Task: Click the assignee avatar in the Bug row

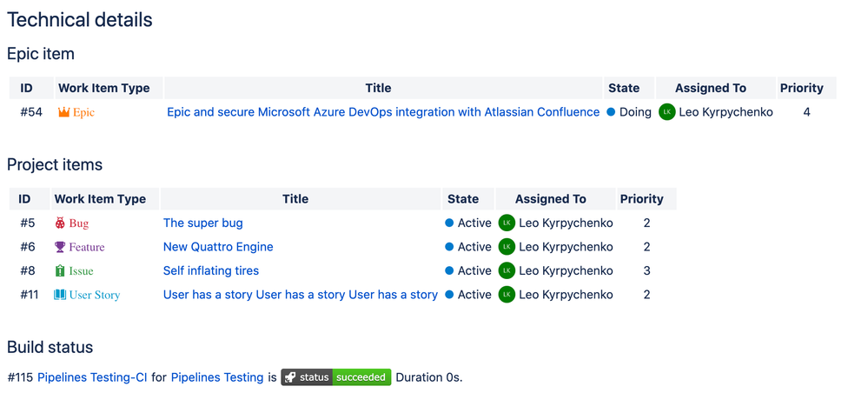Action: (507, 223)
